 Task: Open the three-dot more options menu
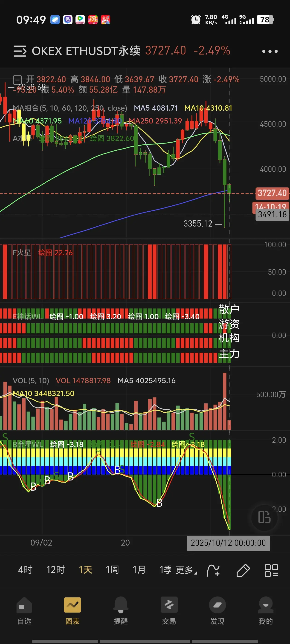(x=270, y=51)
